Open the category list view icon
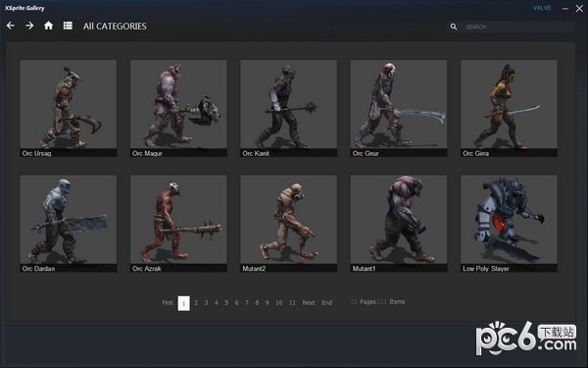 point(68,26)
